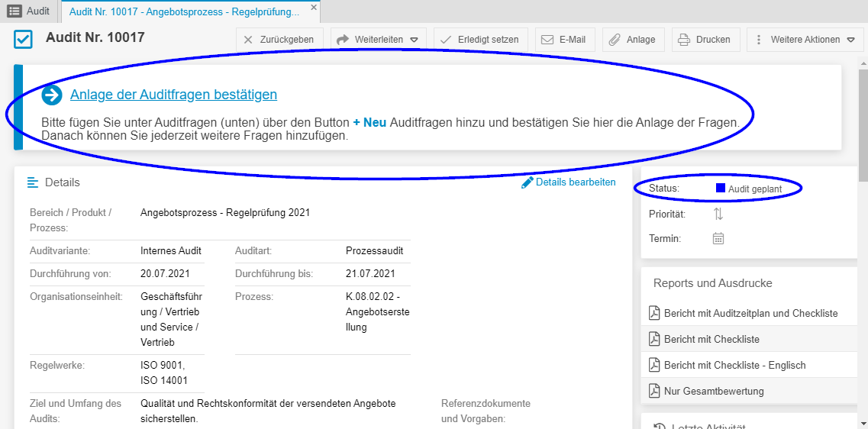Click Details bearbeiten link
Image resolution: width=868 pixels, height=429 pixels.
click(x=576, y=182)
